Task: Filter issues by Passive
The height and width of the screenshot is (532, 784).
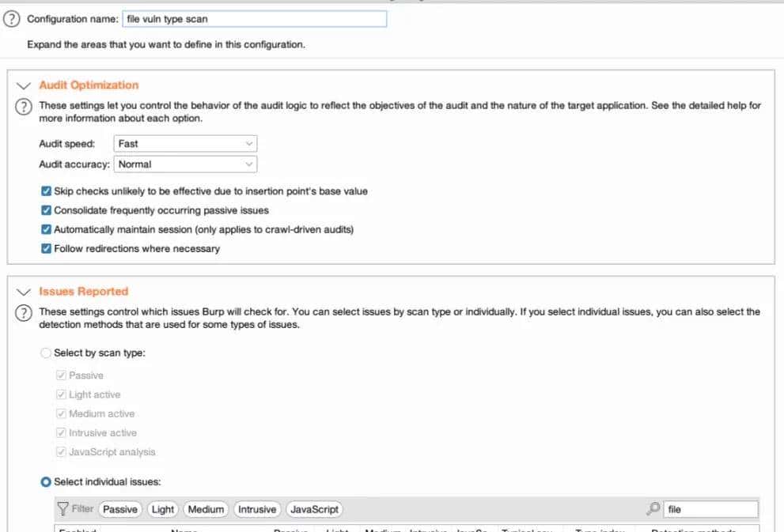Action: pos(120,510)
